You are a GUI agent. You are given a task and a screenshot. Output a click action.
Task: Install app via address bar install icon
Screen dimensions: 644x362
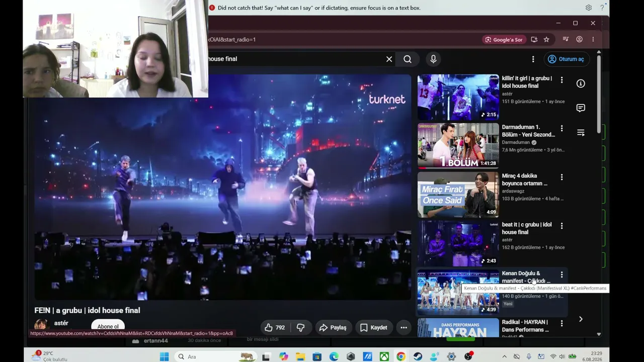[534, 39]
